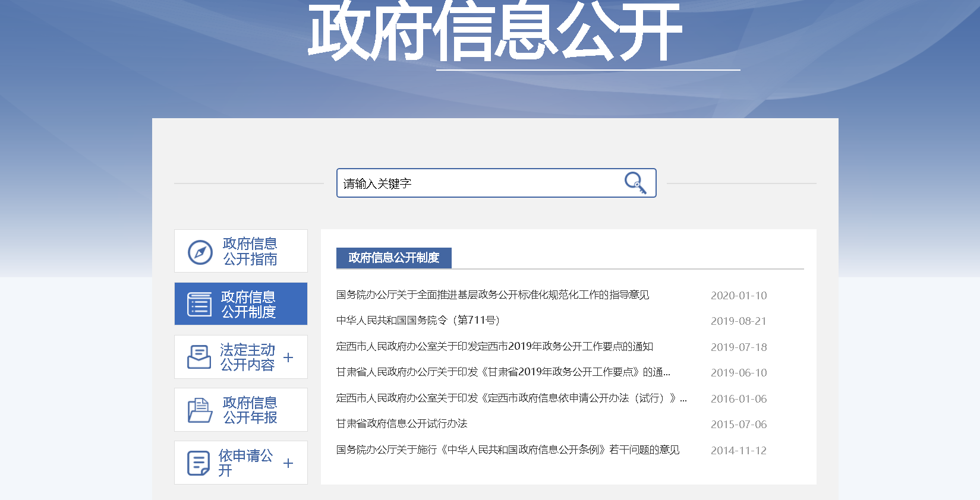Viewport: 980px width, 500px height.
Task: Open 定西市政府信息依申请公开办法 link
Action: pos(511,398)
